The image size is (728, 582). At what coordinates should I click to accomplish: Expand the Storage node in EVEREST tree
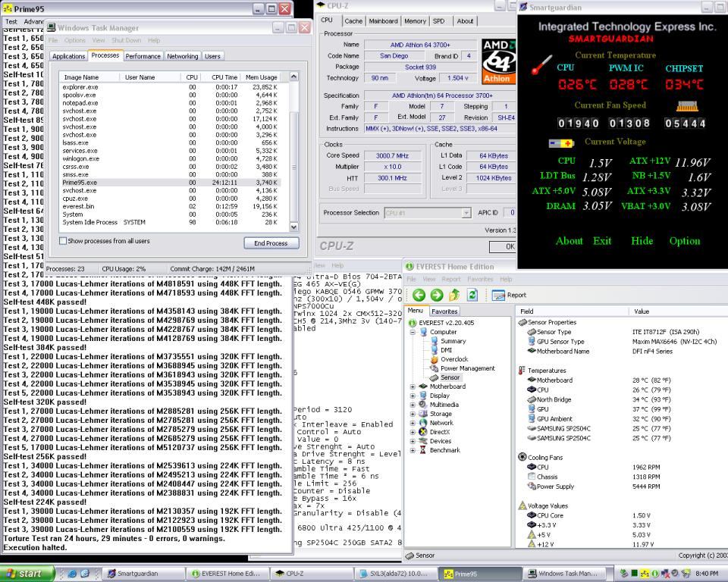tap(413, 414)
